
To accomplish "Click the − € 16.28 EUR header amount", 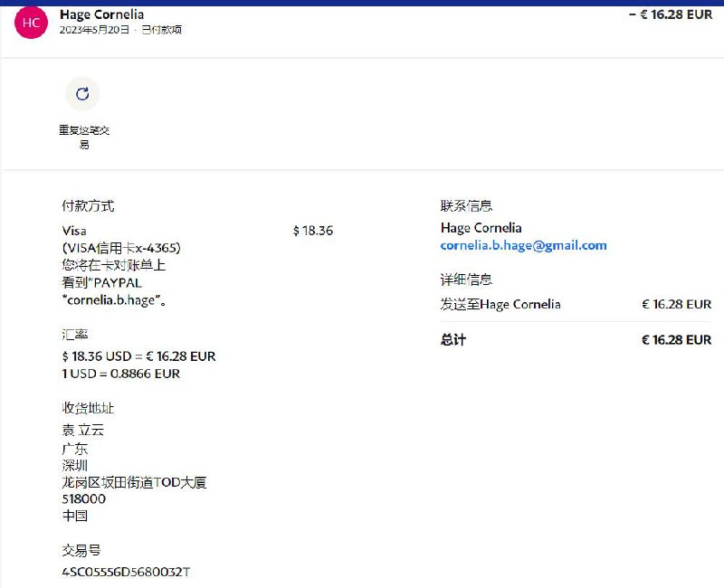I will 670,14.
